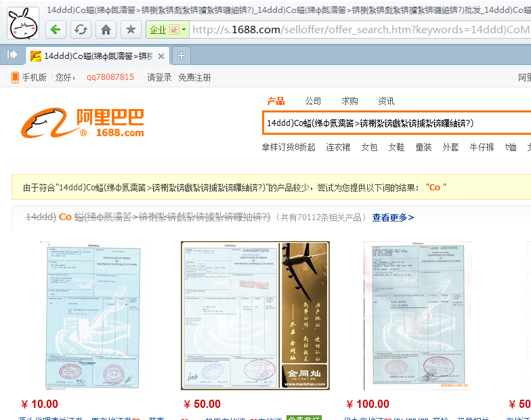Click the 免费注册 register link
The image size is (531, 420).
[x=194, y=77]
